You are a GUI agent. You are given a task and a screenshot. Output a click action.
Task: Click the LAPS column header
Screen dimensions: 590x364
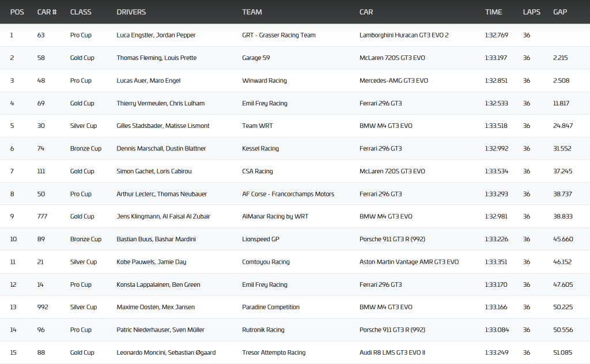pyautogui.click(x=531, y=12)
